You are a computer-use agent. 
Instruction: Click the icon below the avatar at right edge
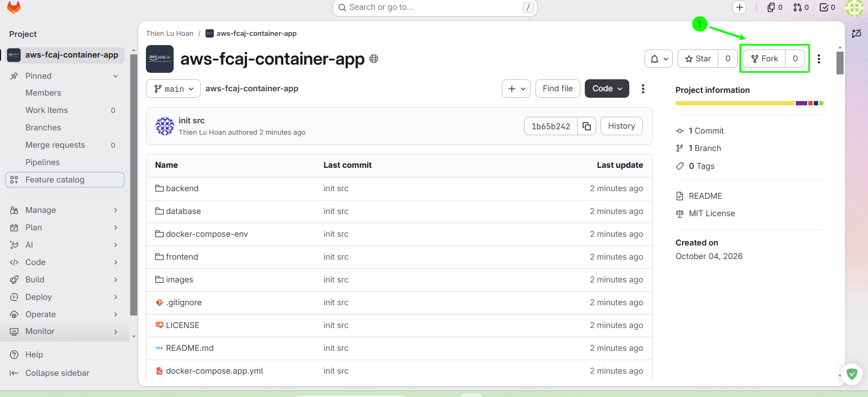(x=857, y=34)
